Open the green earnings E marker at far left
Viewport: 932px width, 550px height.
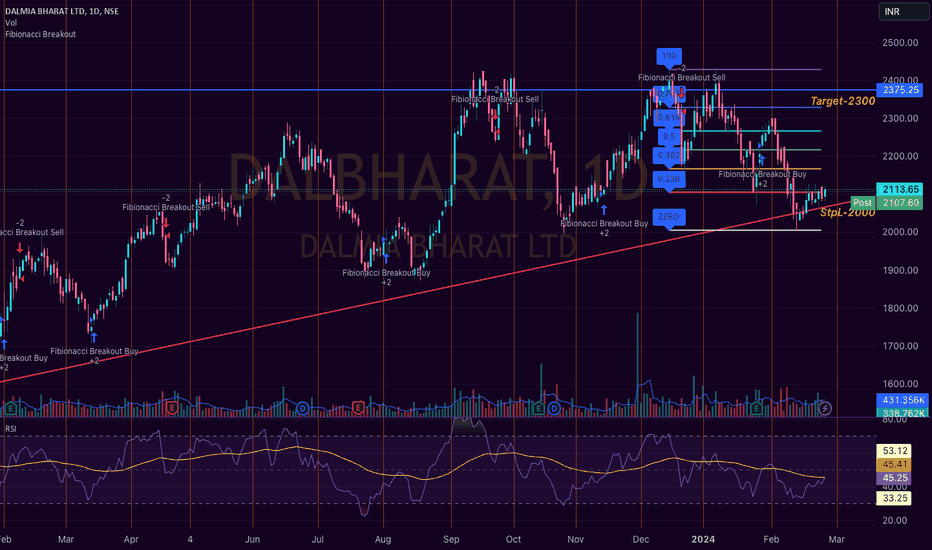coord(11,408)
